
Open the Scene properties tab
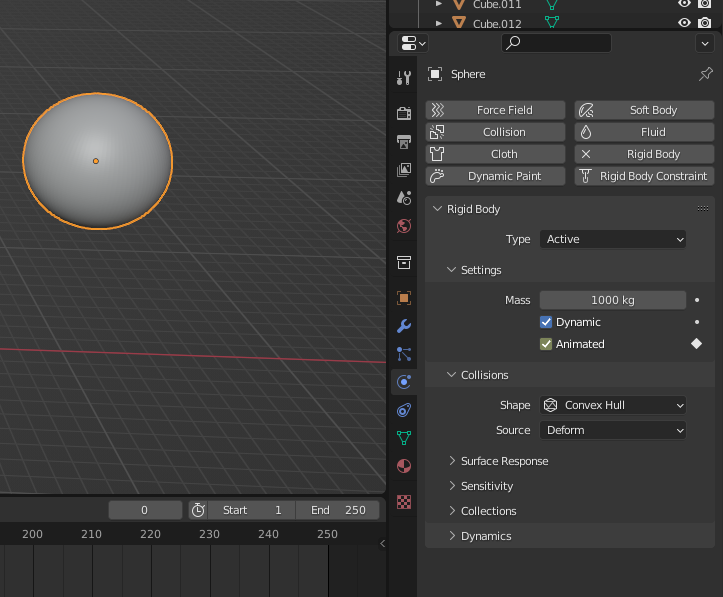click(x=404, y=198)
